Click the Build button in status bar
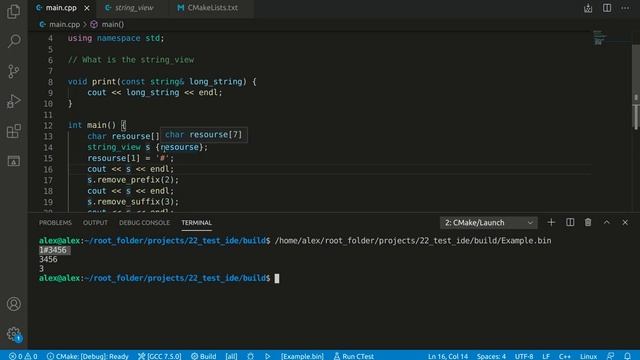The height and width of the screenshot is (360, 640). 204,356
